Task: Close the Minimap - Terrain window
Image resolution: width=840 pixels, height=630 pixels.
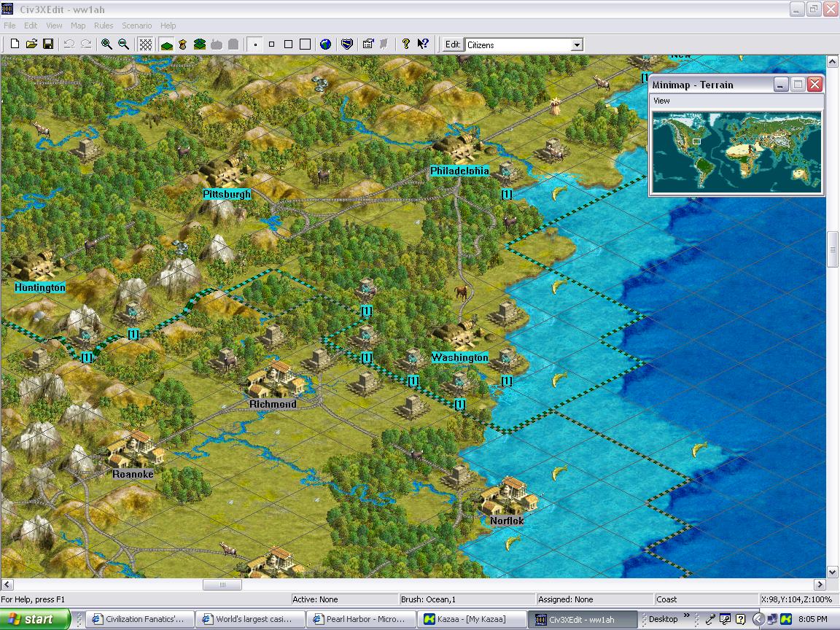Action: pyautogui.click(x=814, y=84)
